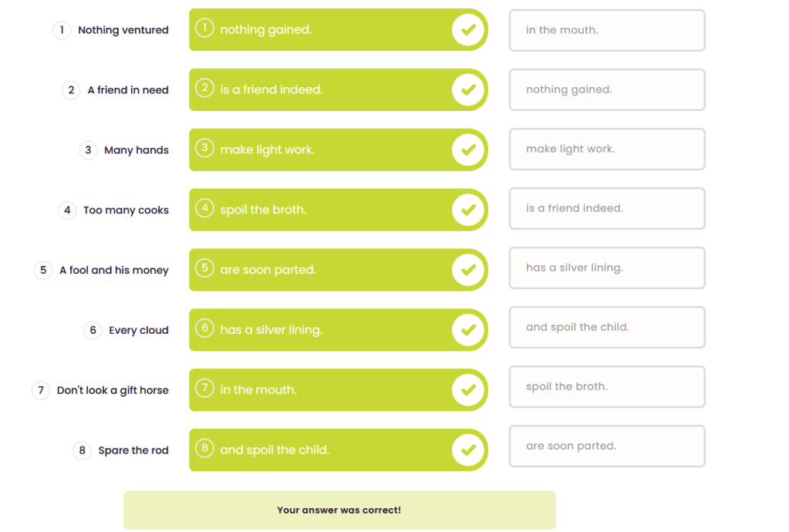Click the checkmark on green 'spoil the broth.' answer
Image resolution: width=789 pixels, height=532 pixels.
[467, 210]
